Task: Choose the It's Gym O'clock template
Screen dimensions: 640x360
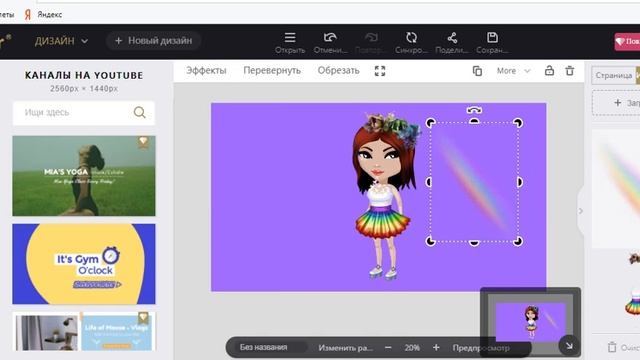Action: [84, 264]
